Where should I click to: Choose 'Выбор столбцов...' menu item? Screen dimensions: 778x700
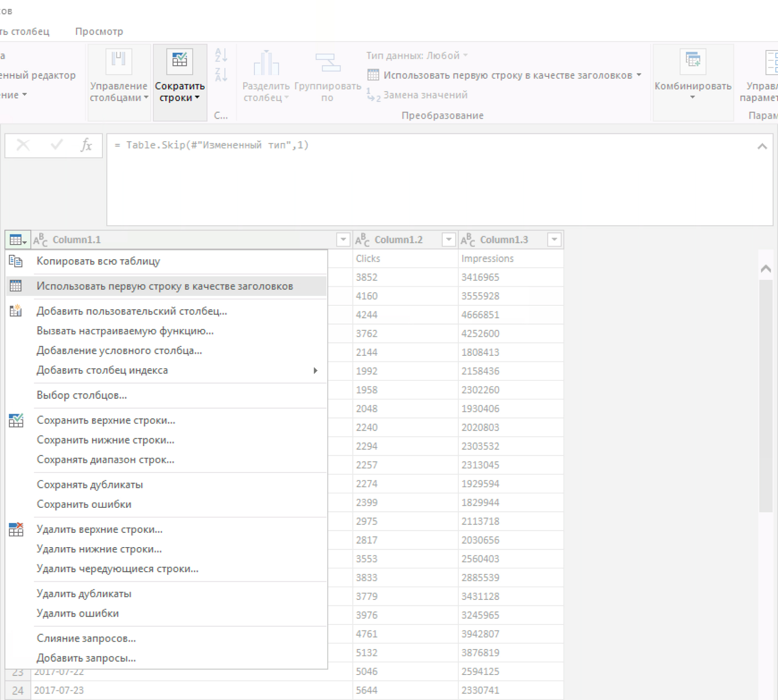[x=166, y=396]
